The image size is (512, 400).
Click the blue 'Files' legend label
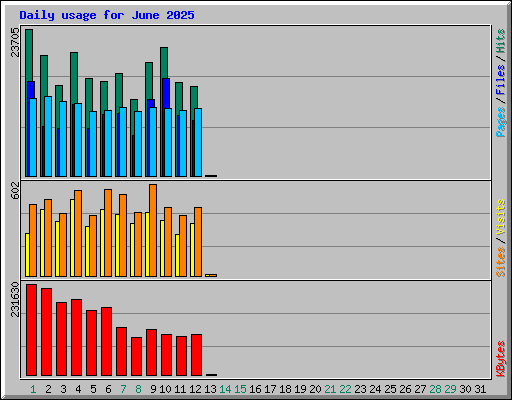(x=500, y=80)
